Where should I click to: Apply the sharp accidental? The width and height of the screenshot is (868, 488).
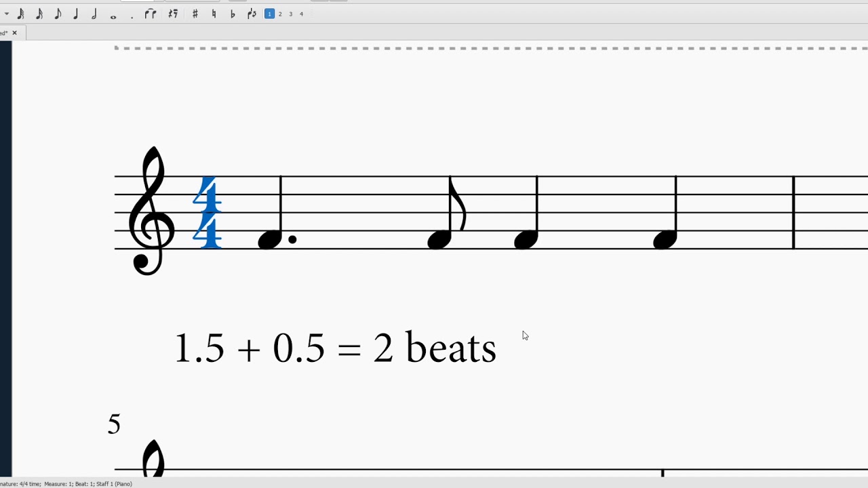click(195, 14)
